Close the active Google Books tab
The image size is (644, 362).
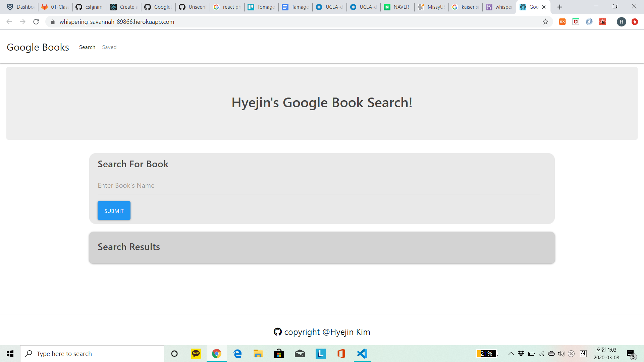[x=544, y=7]
